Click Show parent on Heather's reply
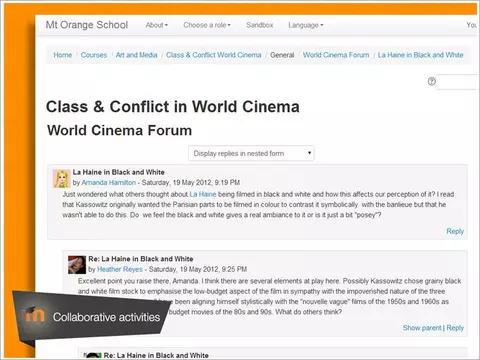 [422, 328]
